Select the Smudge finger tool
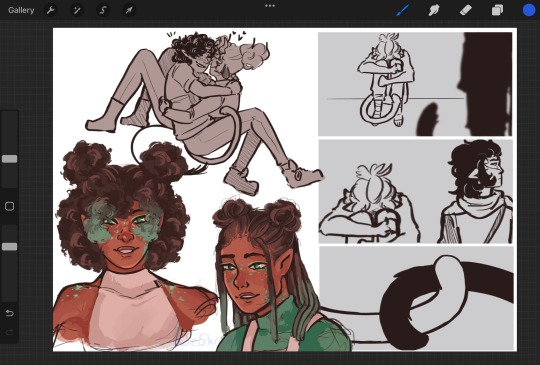540x365 pixels. click(x=434, y=10)
